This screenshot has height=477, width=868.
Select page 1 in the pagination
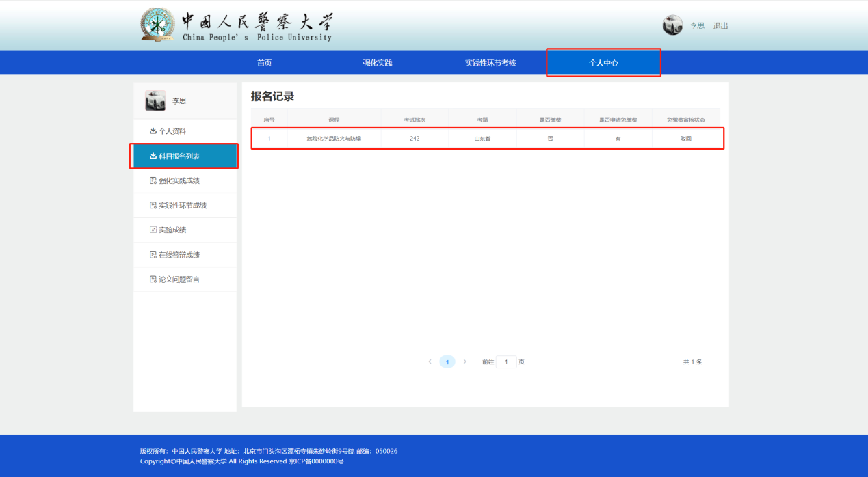tap(447, 362)
